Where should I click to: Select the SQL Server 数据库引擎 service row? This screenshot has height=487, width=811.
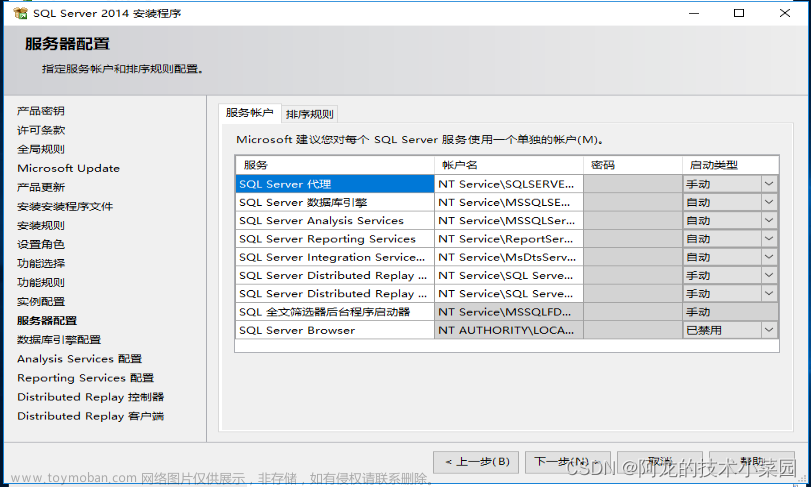click(x=335, y=202)
